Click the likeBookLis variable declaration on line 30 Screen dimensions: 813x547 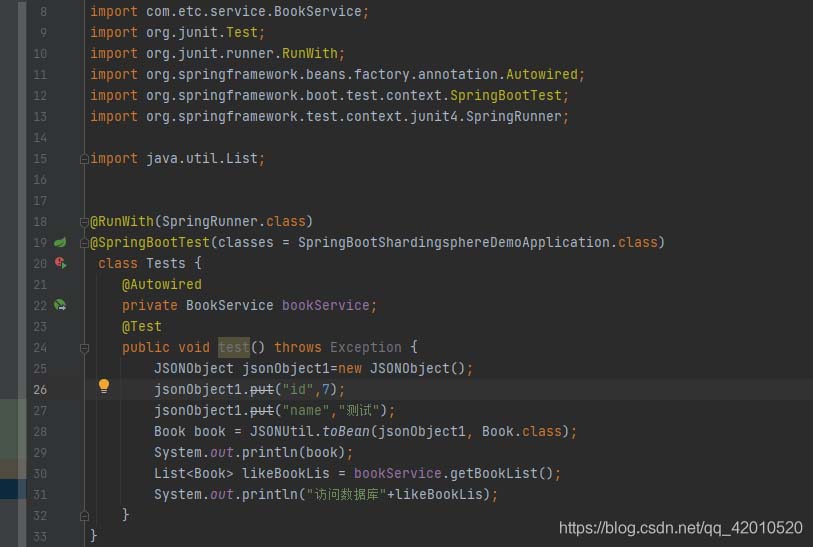coord(285,473)
